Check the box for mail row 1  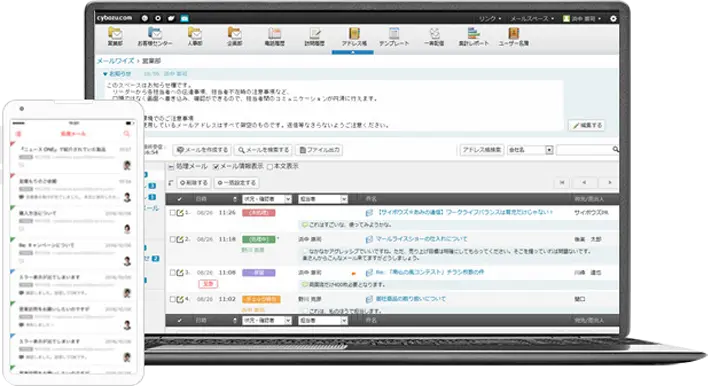tap(172, 212)
